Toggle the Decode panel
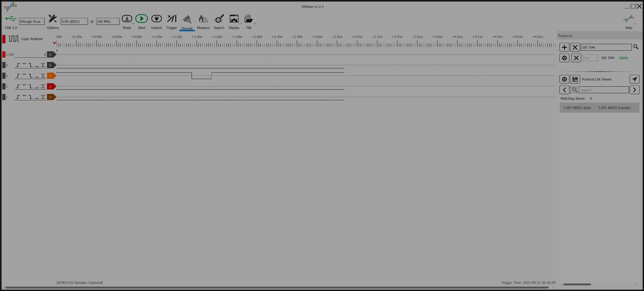This screenshot has height=291, width=644. click(x=187, y=19)
